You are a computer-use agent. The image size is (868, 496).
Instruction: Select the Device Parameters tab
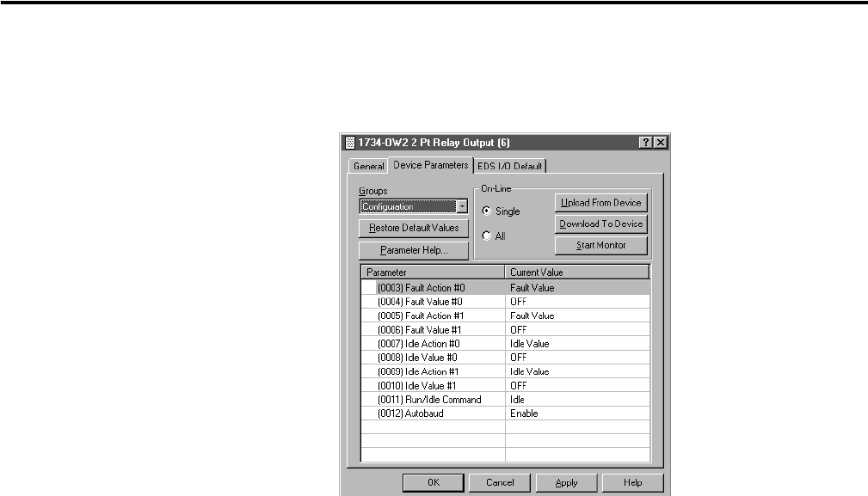tap(431, 165)
